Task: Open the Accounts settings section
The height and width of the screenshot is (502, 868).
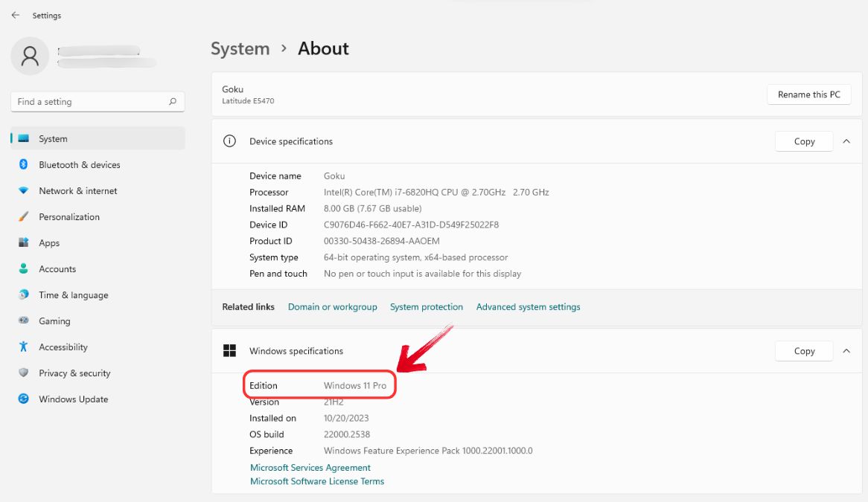Action: [x=57, y=268]
